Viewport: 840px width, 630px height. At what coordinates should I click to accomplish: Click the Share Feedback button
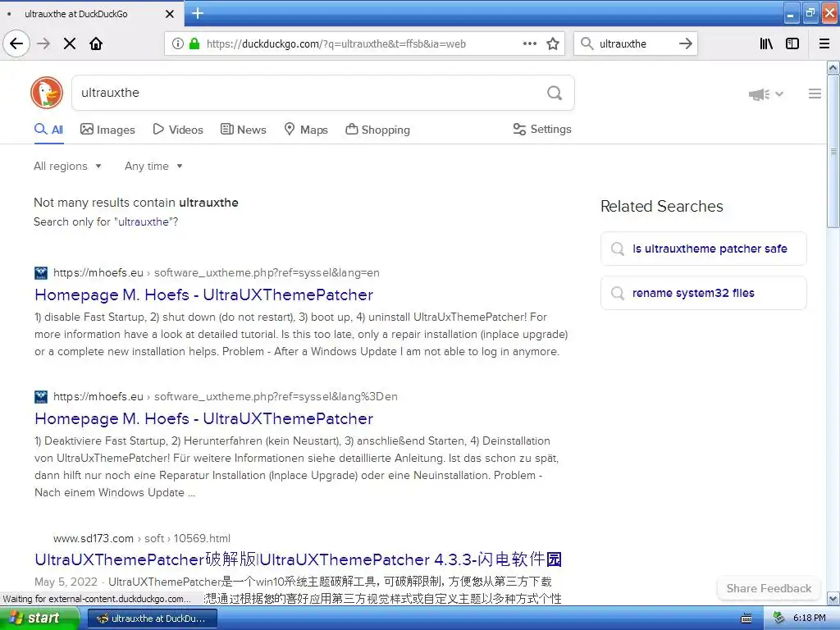coord(769,588)
